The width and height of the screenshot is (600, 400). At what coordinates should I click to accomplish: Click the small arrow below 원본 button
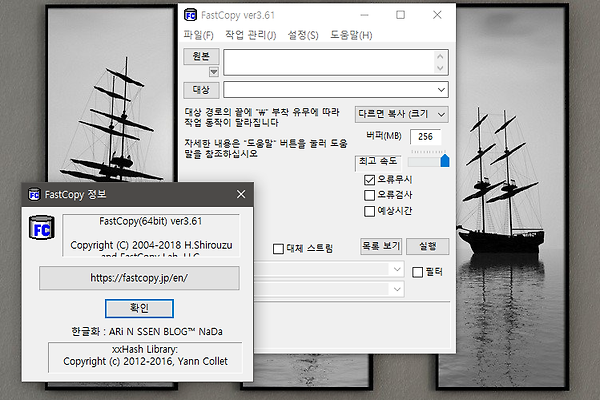point(213,72)
